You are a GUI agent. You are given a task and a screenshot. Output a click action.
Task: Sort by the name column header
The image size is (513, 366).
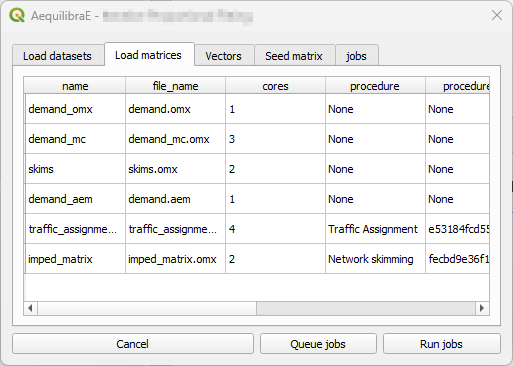pyautogui.click(x=75, y=86)
